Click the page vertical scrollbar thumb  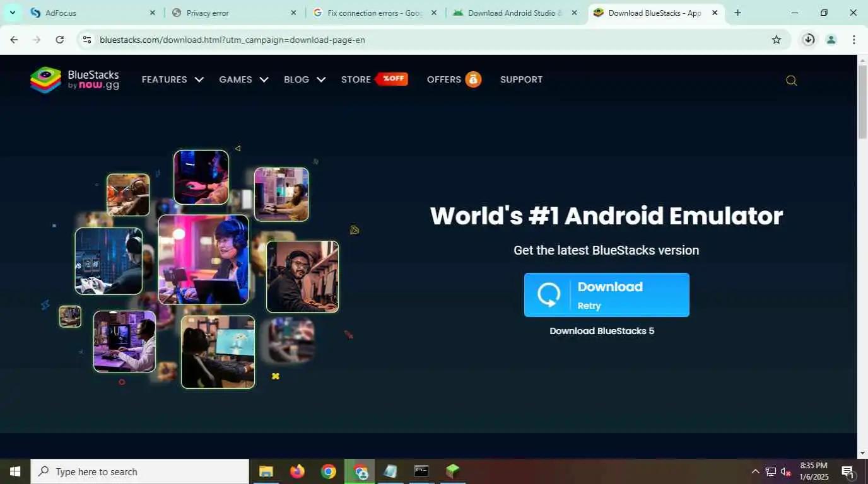click(862, 101)
